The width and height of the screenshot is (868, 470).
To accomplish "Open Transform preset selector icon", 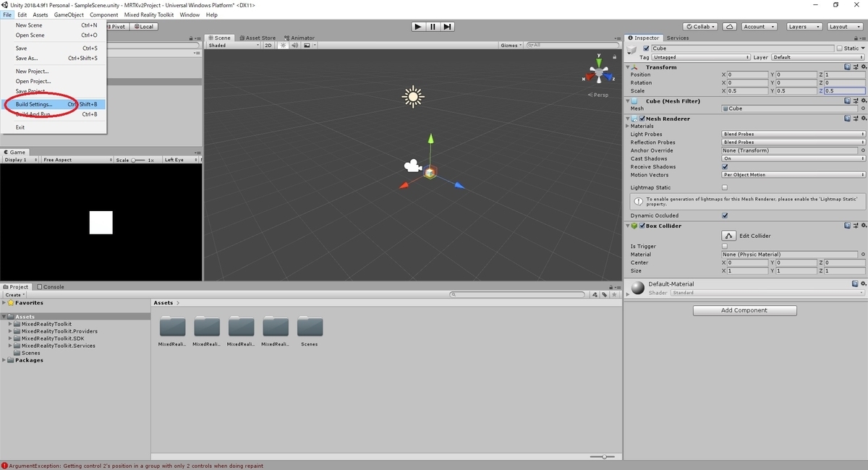I will tap(854, 67).
